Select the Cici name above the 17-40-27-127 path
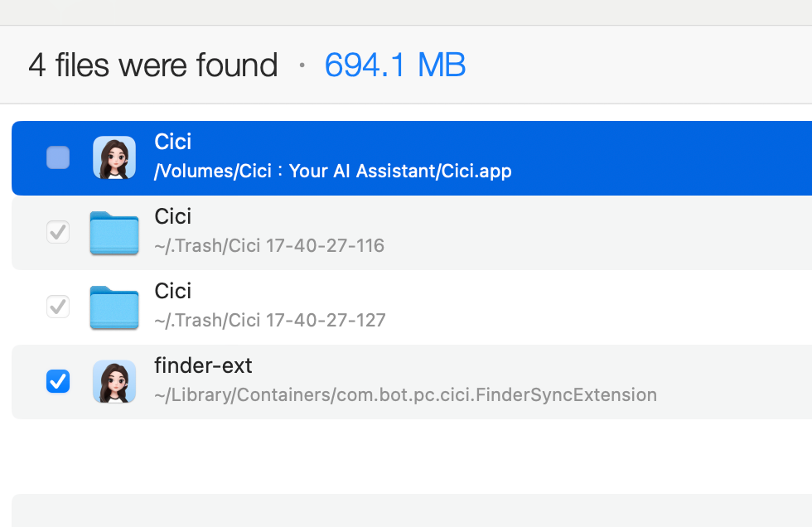The height and width of the screenshot is (527, 812). tap(173, 291)
